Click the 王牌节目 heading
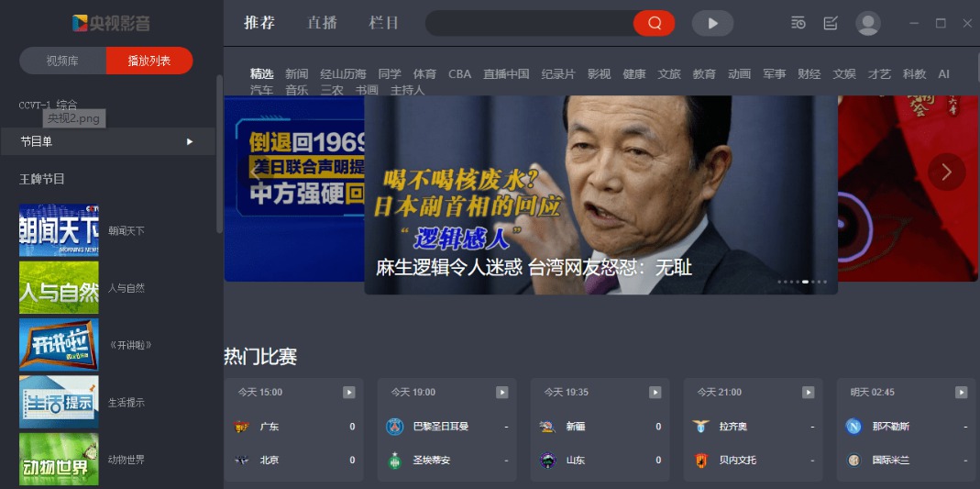The width and height of the screenshot is (980, 489). coord(42,180)
